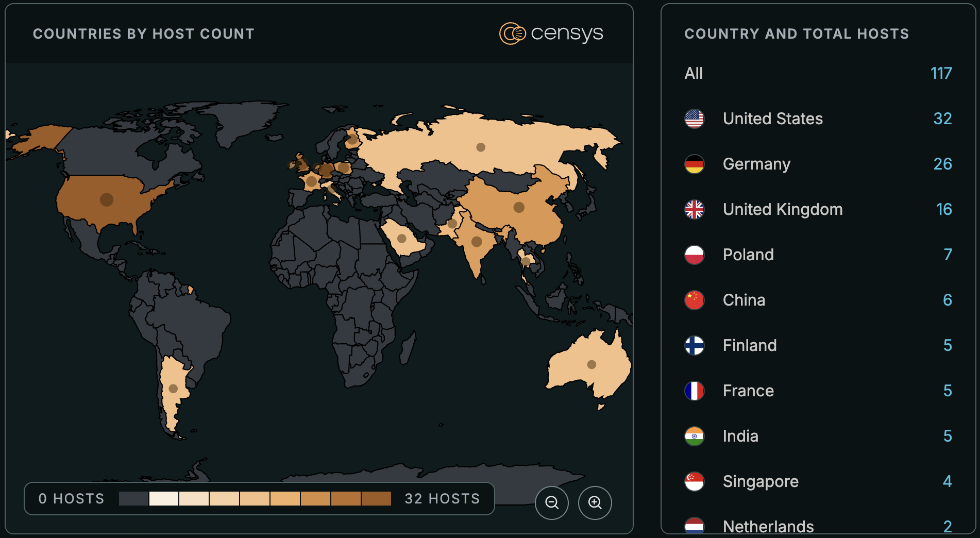Click the United States marker on the map
Image resolution: width=980 pixels, height=538 pixels.
click(x=107, y=200)
